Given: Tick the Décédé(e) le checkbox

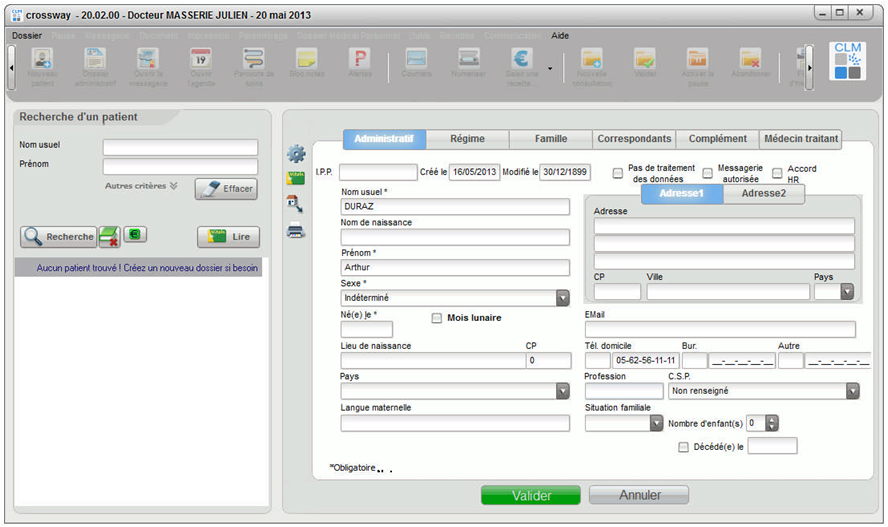Looking at the screenshot, I should tap(684, 446).
